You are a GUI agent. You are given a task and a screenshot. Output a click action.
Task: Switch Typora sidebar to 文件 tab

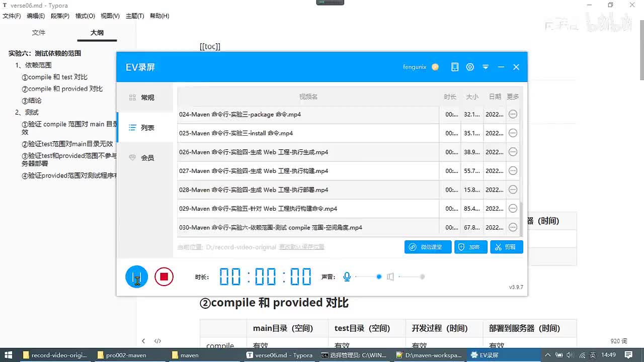(39, 33)
